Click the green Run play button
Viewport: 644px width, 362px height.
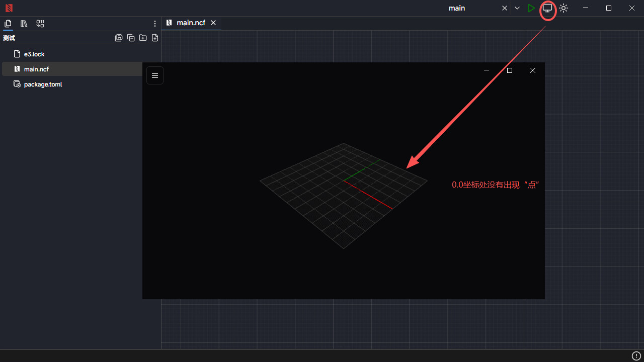(531, 8)
